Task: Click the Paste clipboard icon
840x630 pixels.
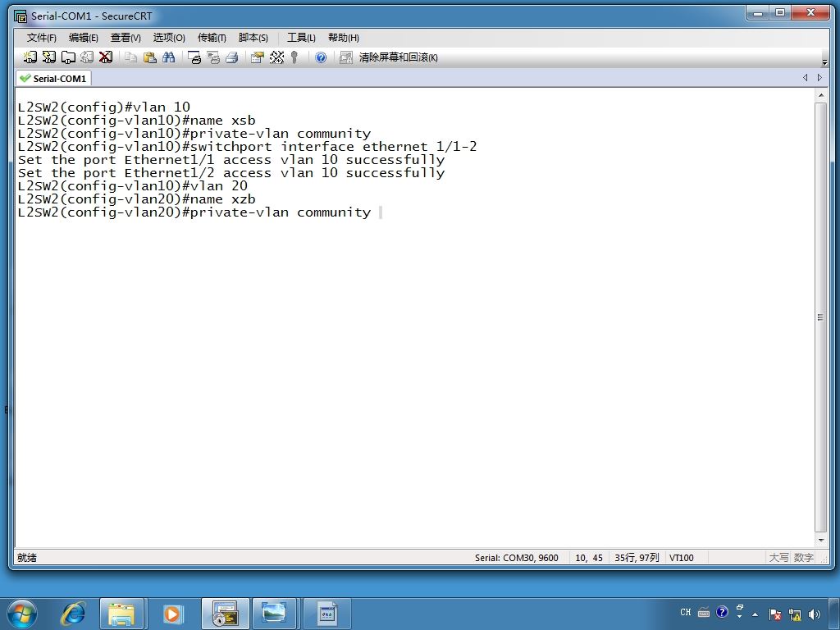Action: coord(150,57)
